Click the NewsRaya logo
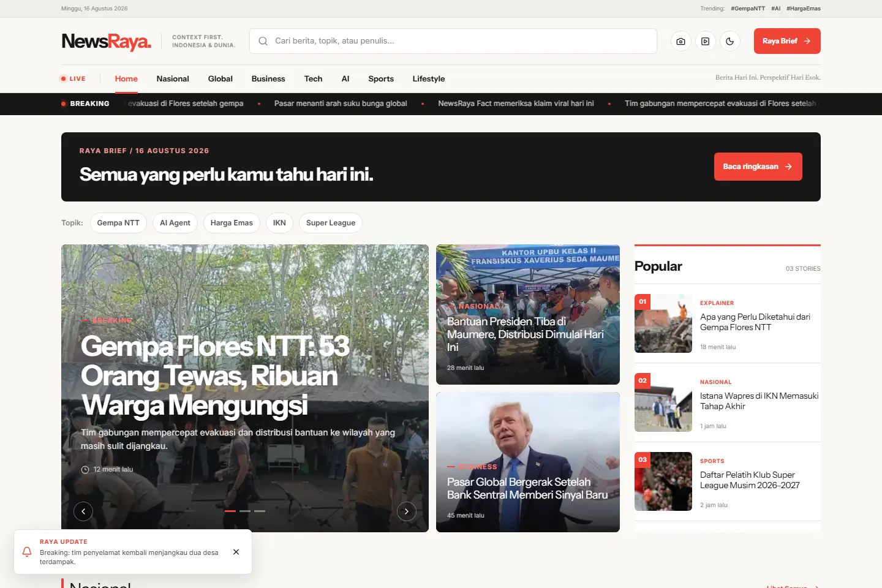 pos(107,42)
